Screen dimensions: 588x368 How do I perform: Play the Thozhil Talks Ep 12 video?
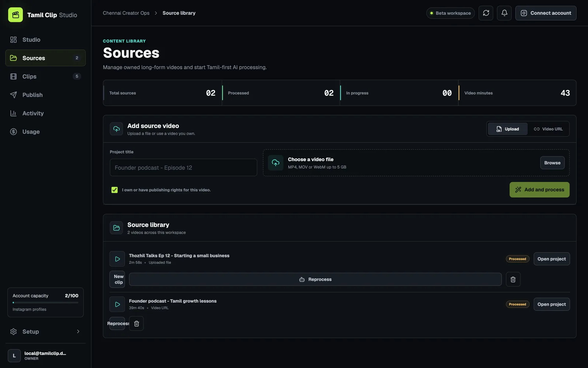117,259
